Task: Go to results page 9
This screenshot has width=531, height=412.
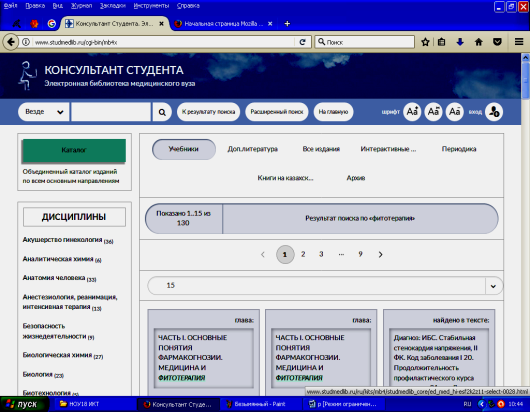Action: pos(360,254)
